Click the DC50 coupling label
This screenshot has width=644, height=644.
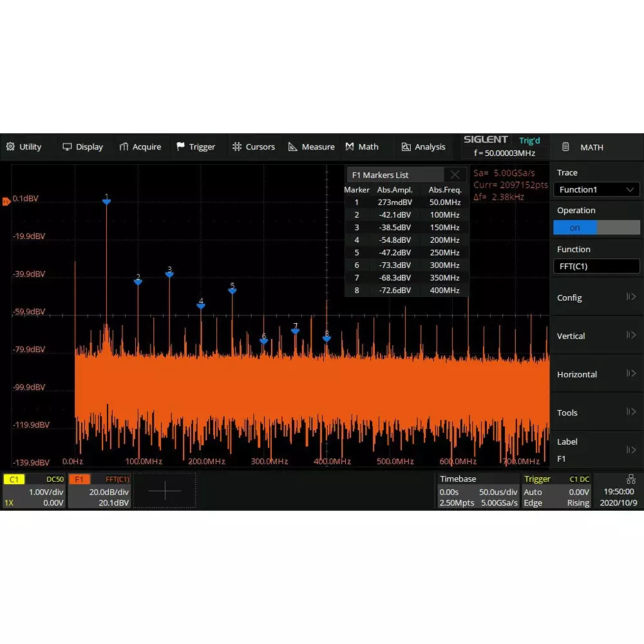(x=55, y=479)
